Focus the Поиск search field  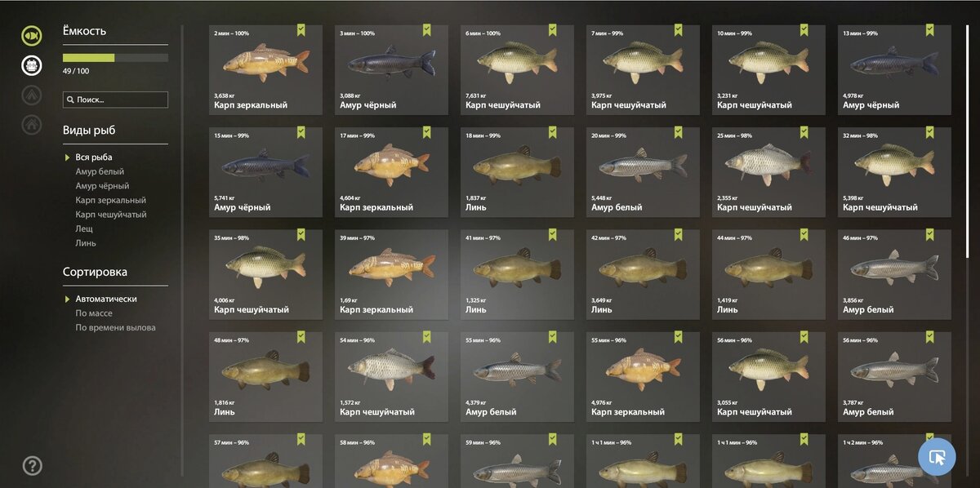(115, 100)
